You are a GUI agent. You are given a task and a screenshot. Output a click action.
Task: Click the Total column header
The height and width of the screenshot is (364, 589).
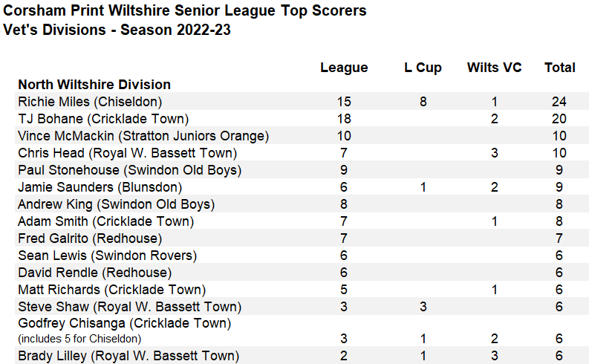(560, 68)
